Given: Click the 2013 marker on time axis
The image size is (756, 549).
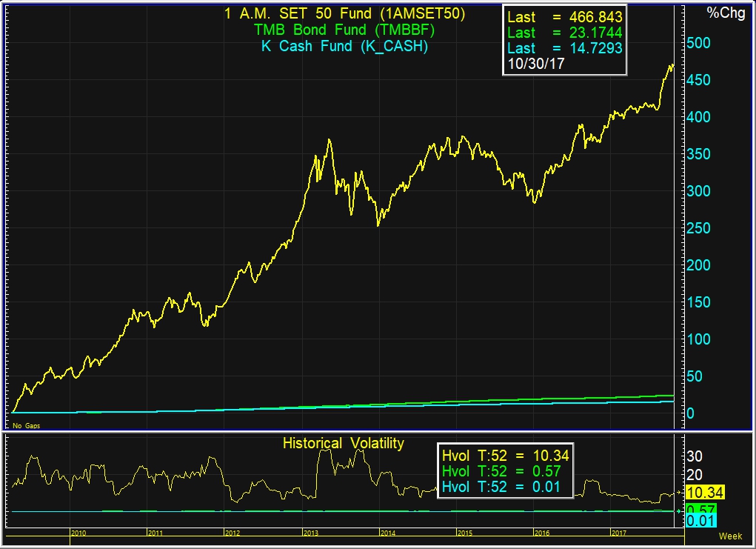Looking at the screenshot, I should coord(310,533).
